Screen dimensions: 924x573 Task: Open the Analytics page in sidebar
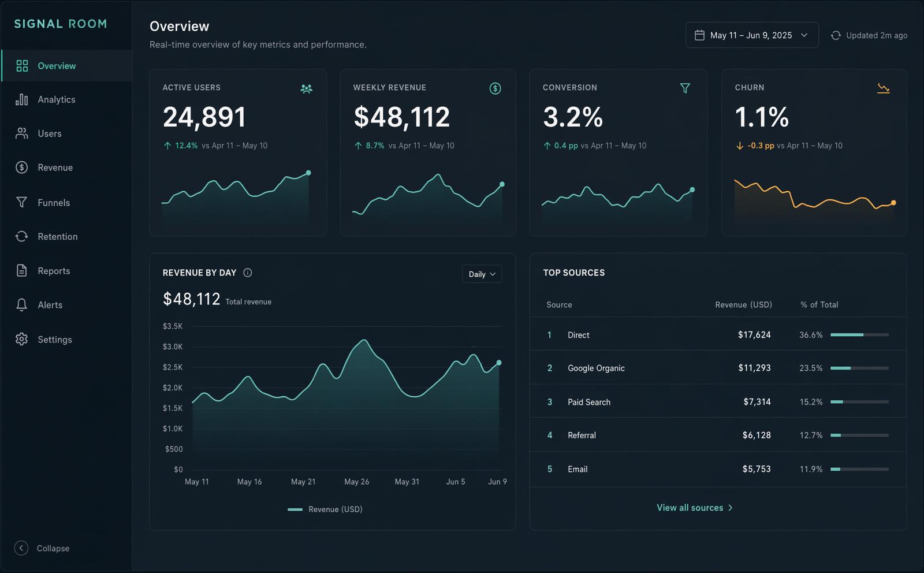pos(56,100)
